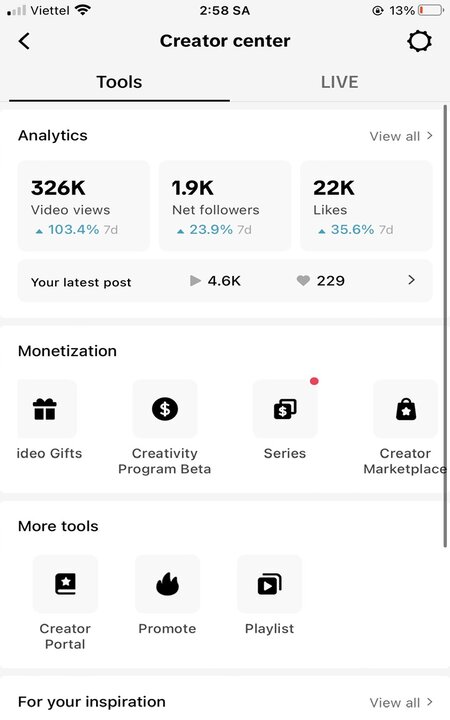The image size is (450, 720).
Task: Open the 1.9K Net followers card
Action: tap(225, 206)
